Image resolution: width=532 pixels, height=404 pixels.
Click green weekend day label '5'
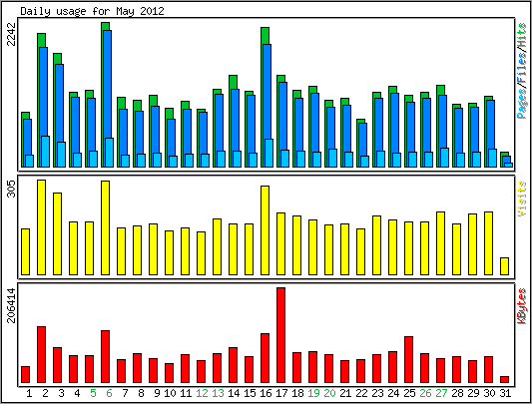(x=93, y=393)
